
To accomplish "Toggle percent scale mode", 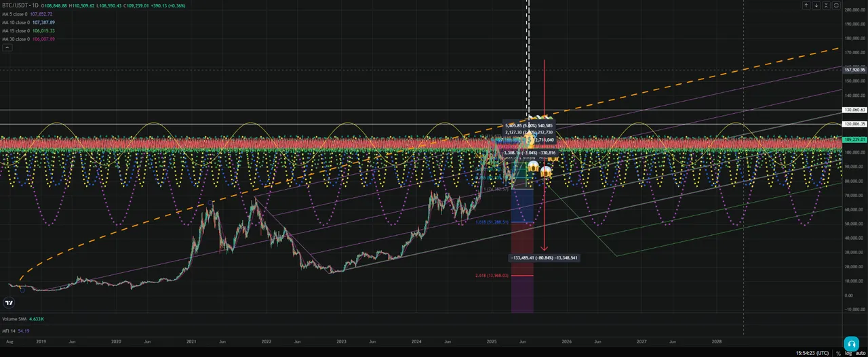I will tap(838, 353).
